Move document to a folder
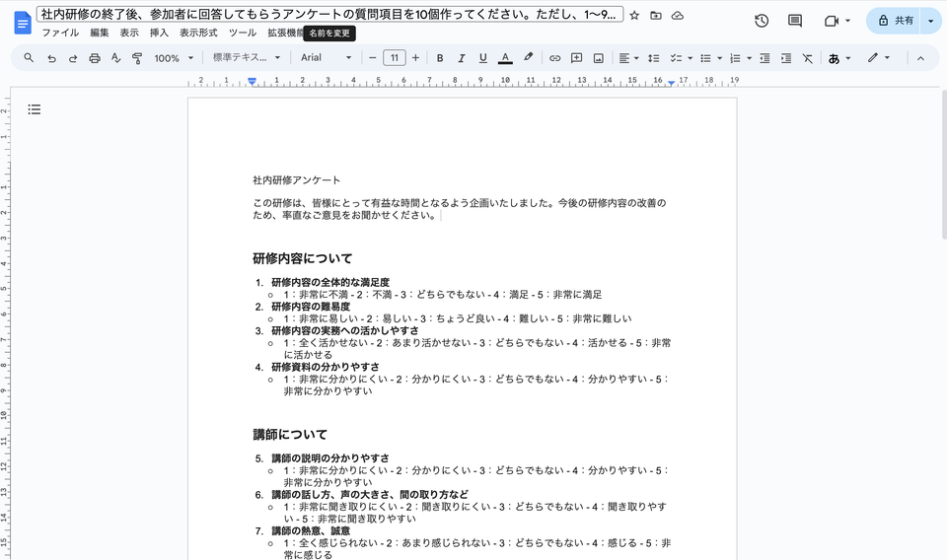 pos(656,16)
